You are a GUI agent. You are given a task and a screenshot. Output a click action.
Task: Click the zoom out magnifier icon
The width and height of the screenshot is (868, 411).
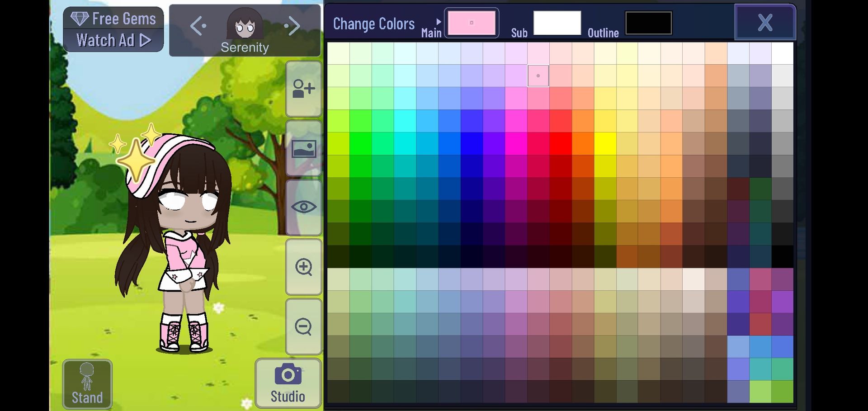click(304, 326)
